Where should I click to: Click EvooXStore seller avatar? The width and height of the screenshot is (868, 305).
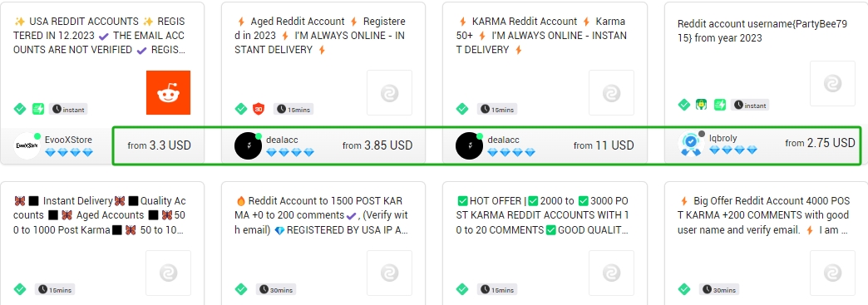pos(27,145)
